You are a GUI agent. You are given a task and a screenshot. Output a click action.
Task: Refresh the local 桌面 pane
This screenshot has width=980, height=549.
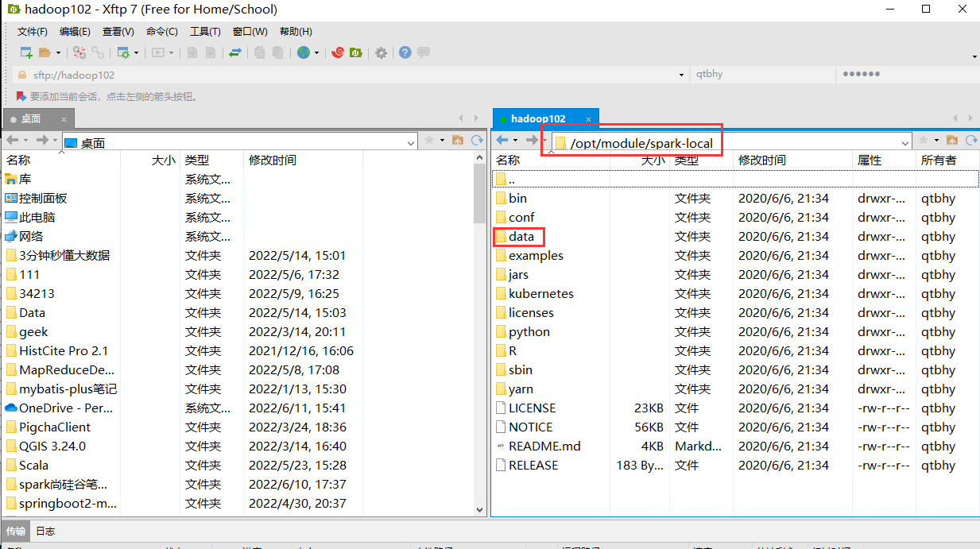click(477, 140)
